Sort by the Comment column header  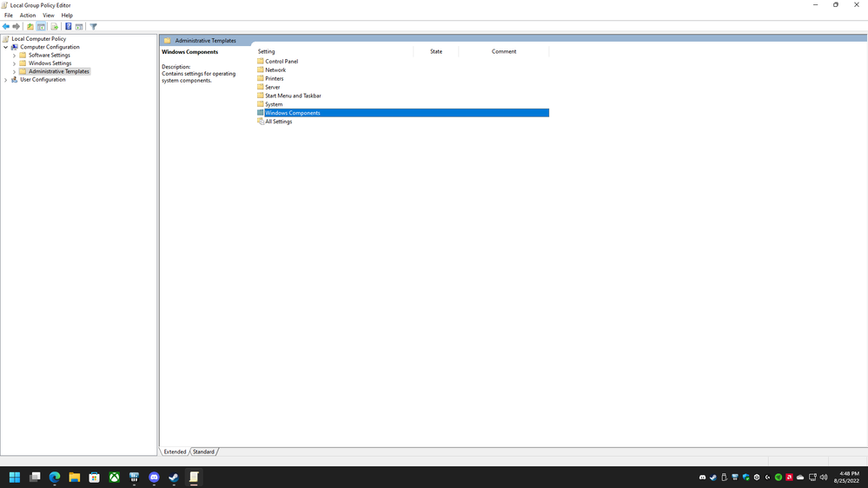pos(504,51)
